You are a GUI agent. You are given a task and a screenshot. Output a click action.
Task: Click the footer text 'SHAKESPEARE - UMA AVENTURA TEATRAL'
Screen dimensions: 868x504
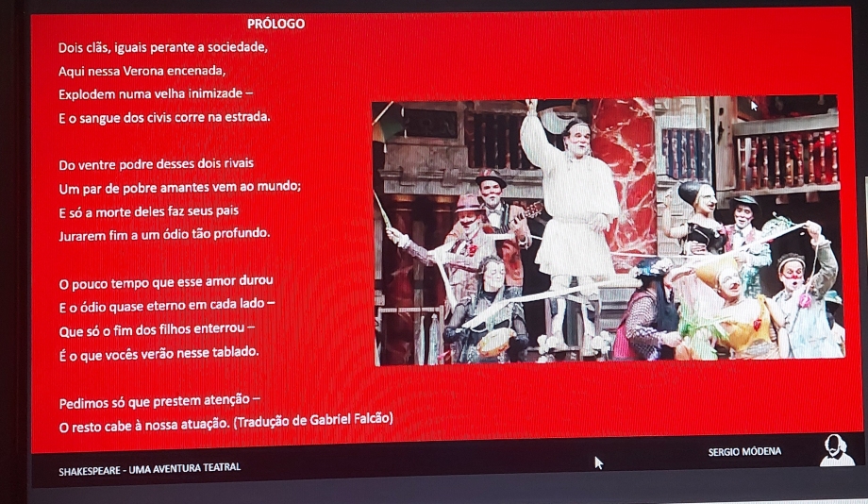149,467
